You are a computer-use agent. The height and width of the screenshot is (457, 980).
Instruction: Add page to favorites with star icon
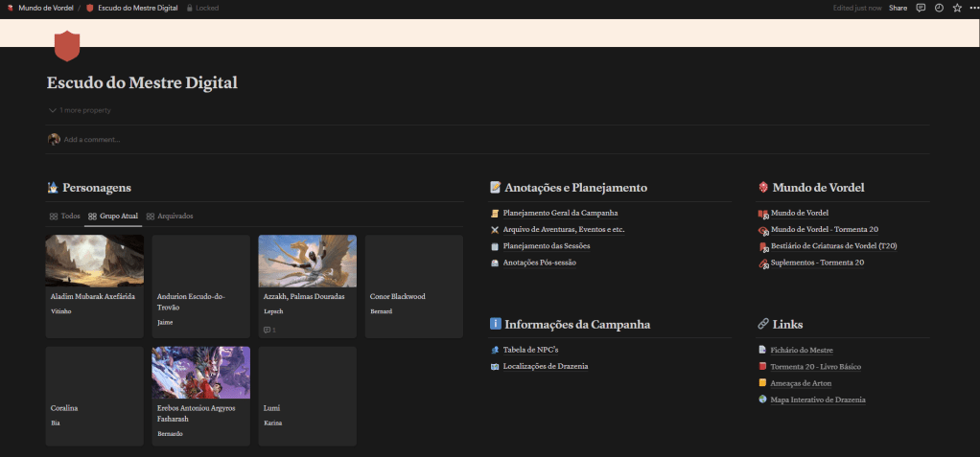(x=956, y=8)
